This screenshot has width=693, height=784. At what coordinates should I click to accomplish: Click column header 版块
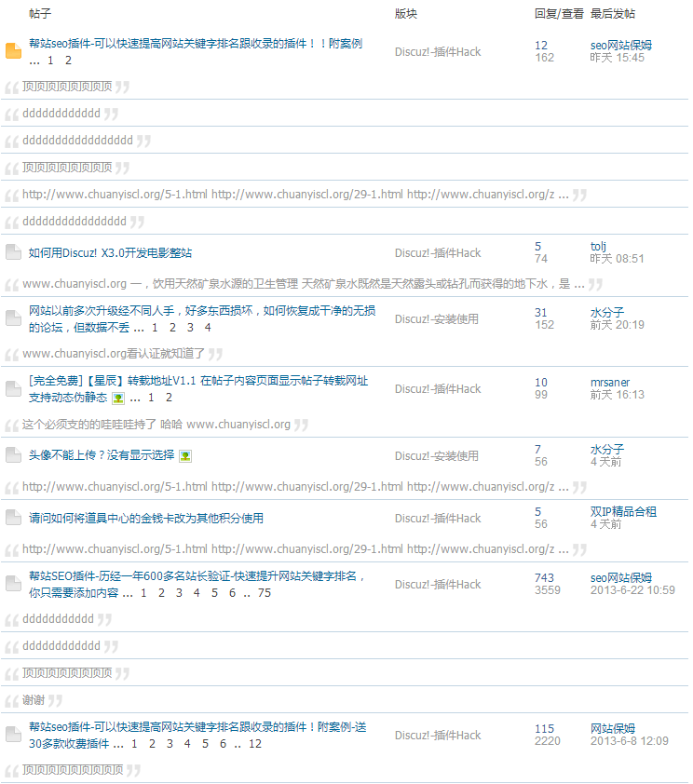click(406, 13)
